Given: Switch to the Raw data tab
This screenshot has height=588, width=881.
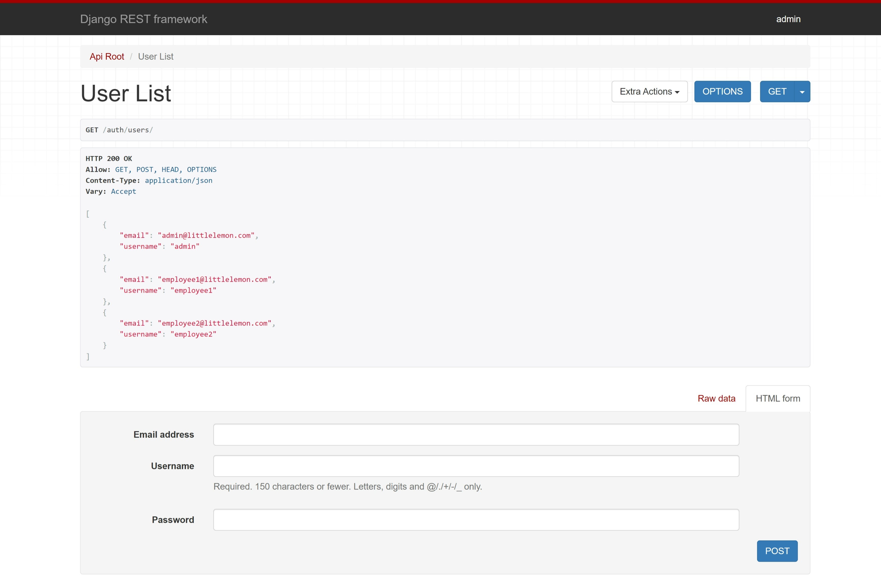Looking at the screenshot, I should [x=716, y=398].
